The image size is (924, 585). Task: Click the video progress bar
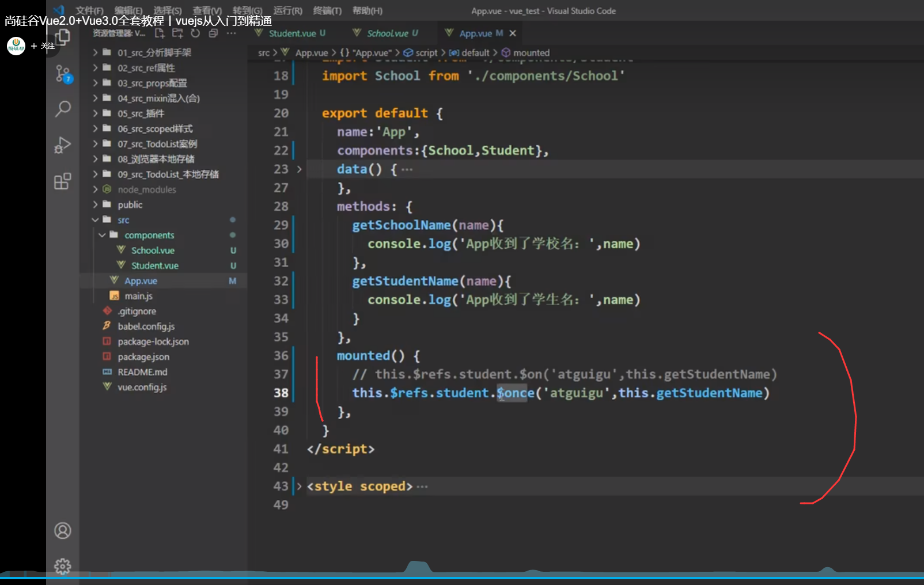pyautogui.click(x=461, y=577)
